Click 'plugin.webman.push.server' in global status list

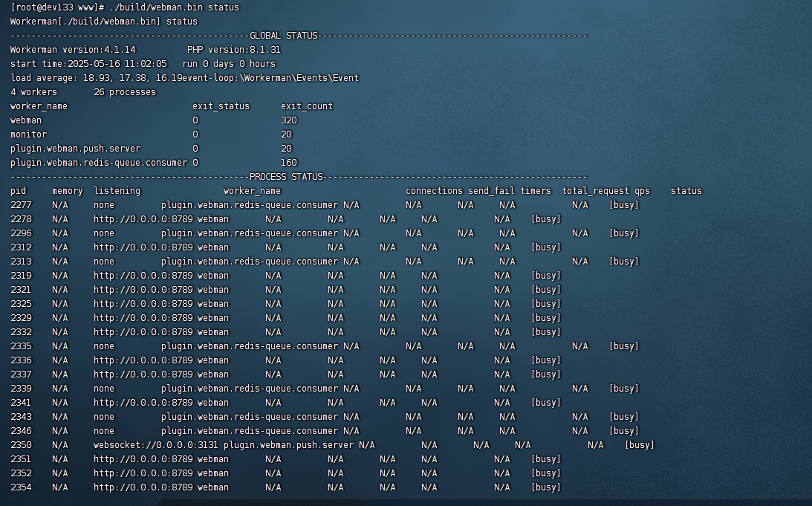coord(76,149)
